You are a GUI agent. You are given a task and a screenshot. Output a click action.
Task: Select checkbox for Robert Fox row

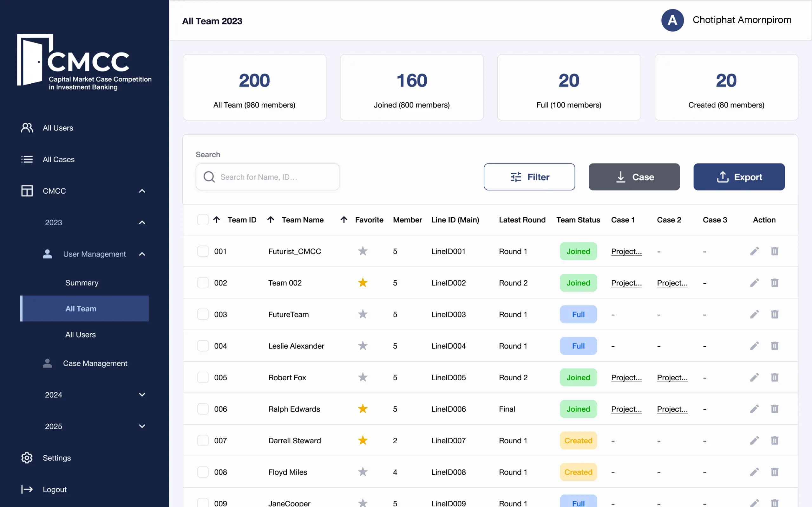[x=203, y=377]
